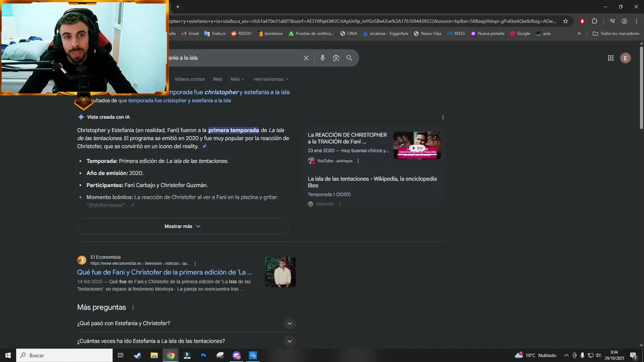Open the Google apps grid
This screenshot has width=644, height=362.
click(x=611, y=58)
